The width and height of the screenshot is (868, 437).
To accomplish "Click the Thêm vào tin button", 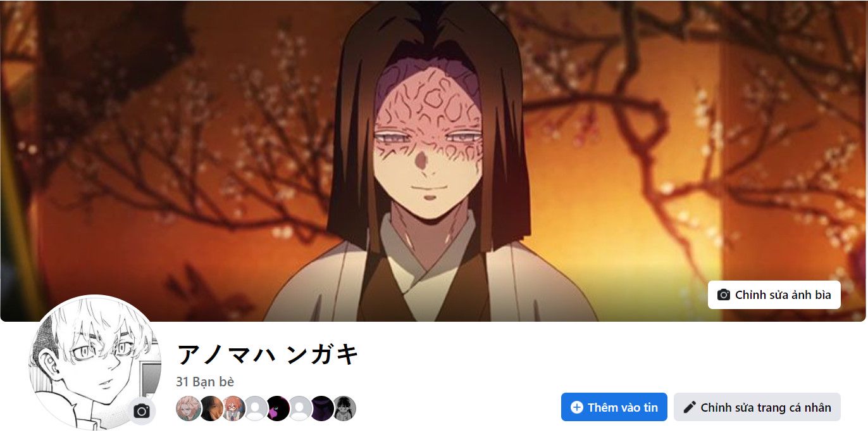I will [614, 407].
